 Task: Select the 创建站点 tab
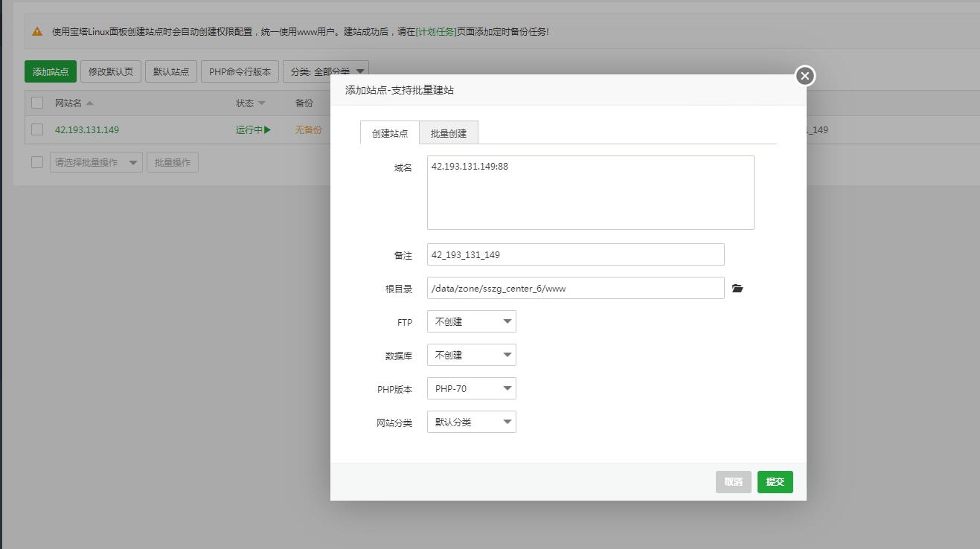390,133
